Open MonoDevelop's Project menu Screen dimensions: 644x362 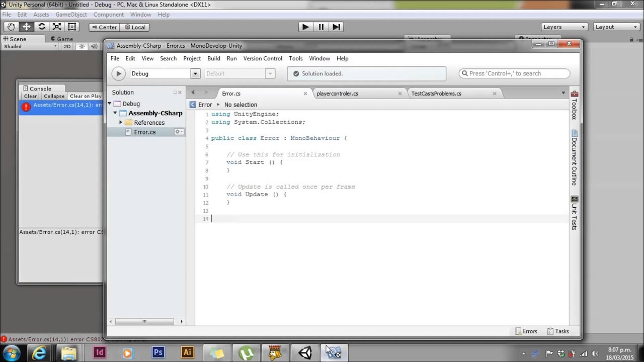click(192, 58)
